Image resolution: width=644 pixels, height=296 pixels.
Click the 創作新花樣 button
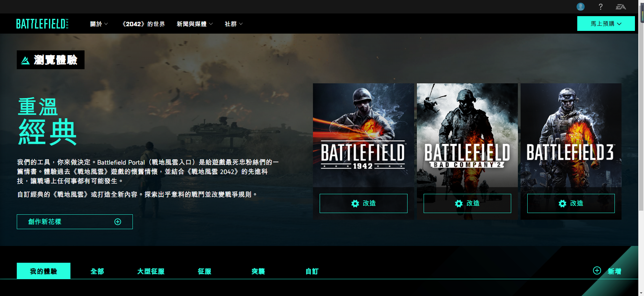point(75,222)
